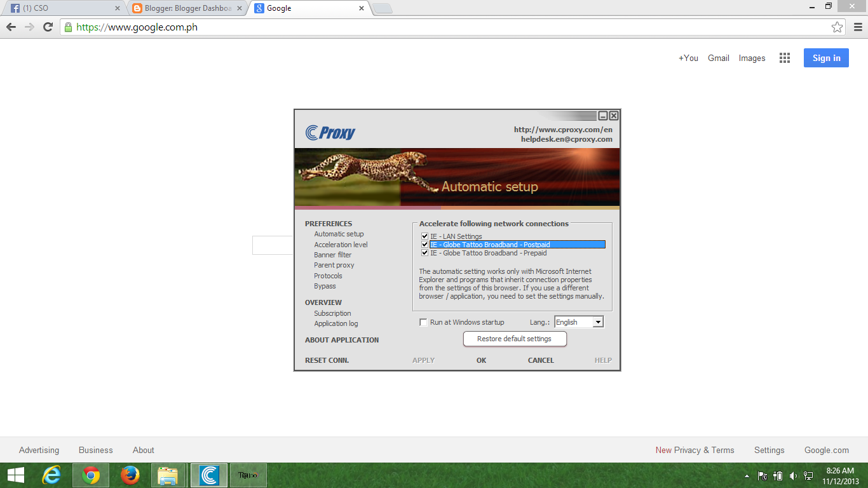Click the network tray icon
Image resolution: width=868 pixels, height=488 pixels.
coord(808,475)
